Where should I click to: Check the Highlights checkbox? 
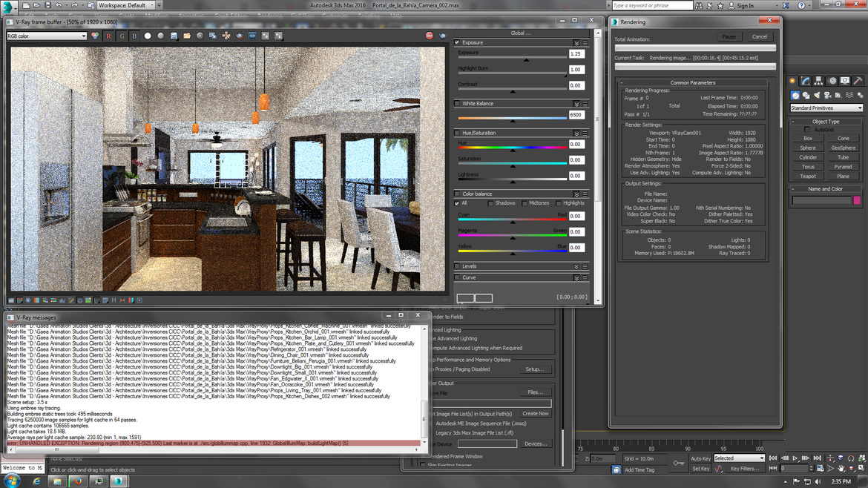point(559,204)
